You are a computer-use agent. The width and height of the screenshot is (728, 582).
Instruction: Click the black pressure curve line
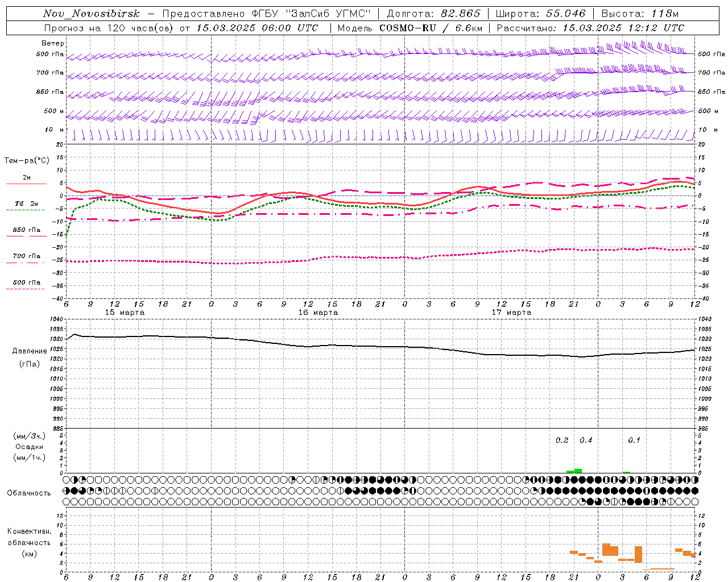[381, 347]
